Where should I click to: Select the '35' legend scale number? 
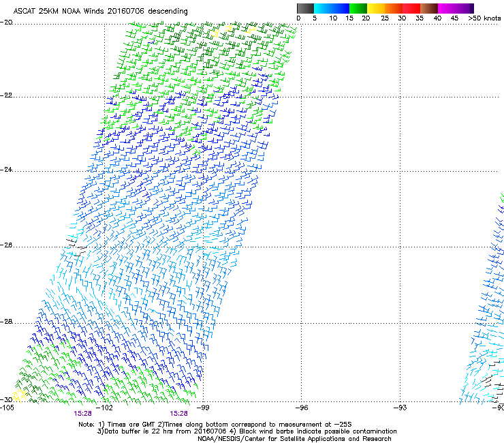[x=420, y=18]
